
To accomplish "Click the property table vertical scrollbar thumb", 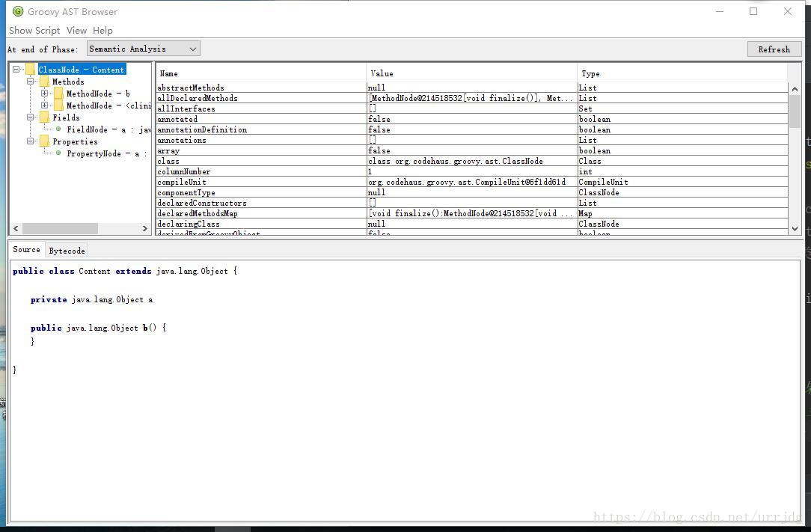I will [795, 111].
